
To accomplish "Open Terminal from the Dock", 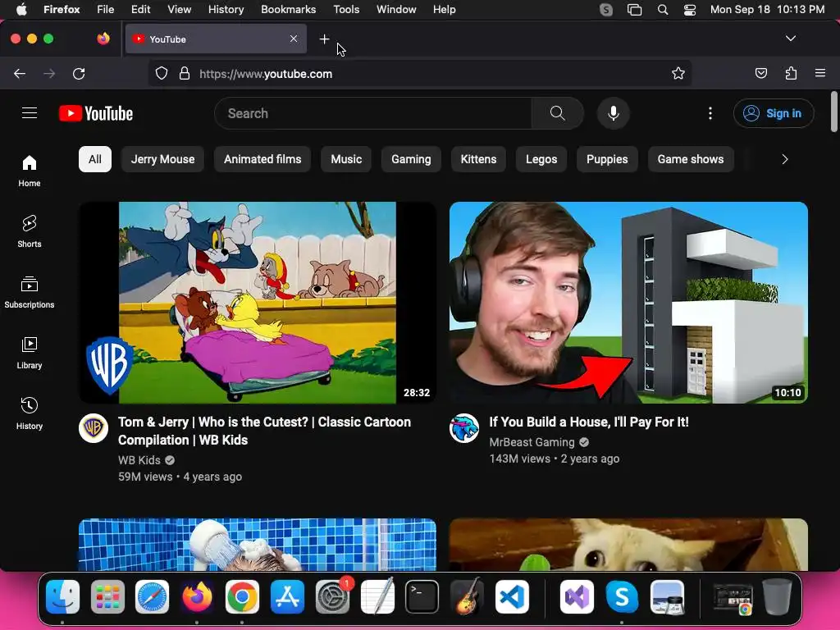I will [422, 596].
